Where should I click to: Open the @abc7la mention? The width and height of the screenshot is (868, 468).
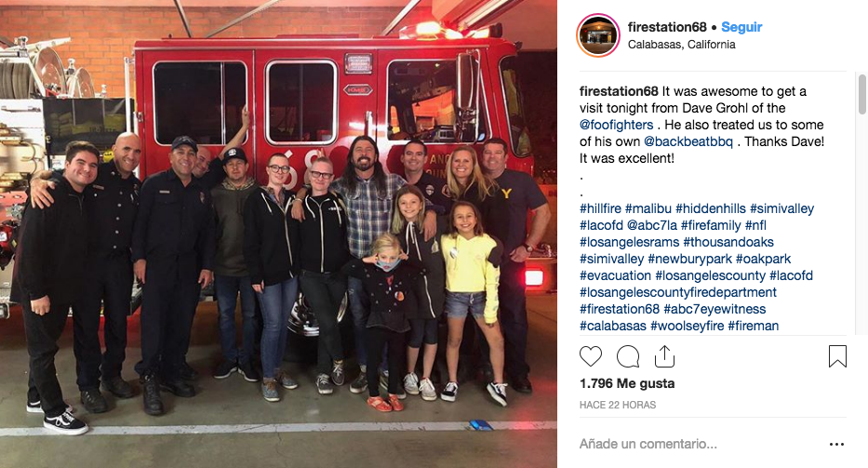click(x=651, y=225)
